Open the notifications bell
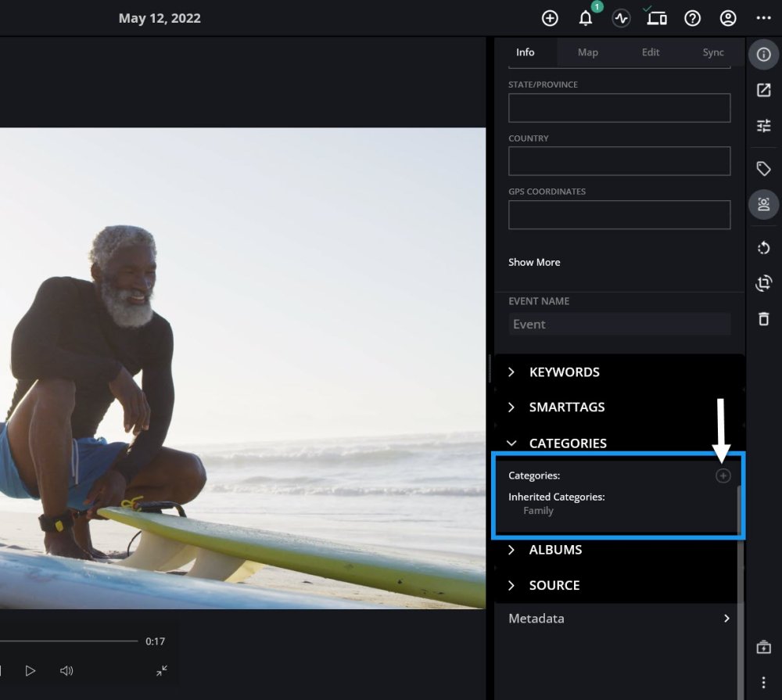The height and width of the screenshot is (700, 782). 586,18
